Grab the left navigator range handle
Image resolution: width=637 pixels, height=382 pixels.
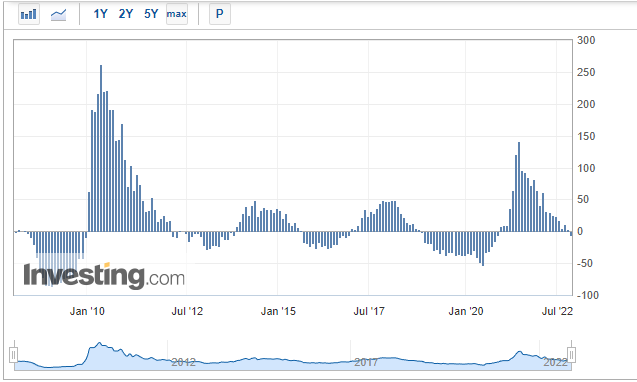click(14, 355)
